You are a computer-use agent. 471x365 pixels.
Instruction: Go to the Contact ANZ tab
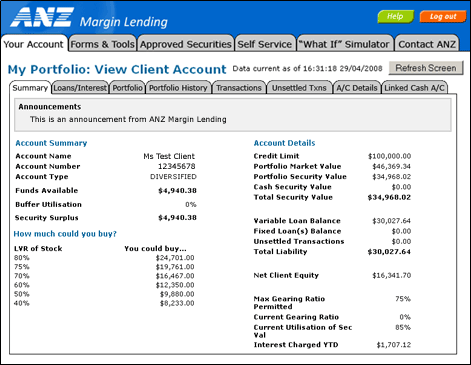pyautogui.click(x=427, y=44)
